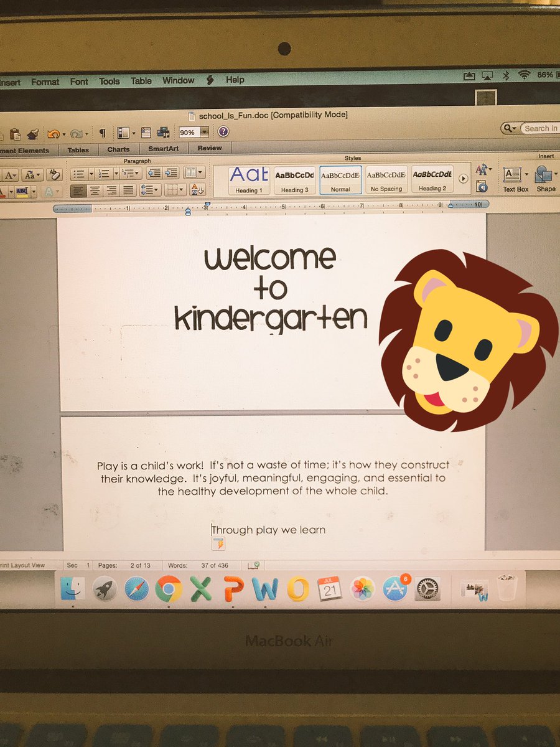560x747 pixels.
Task: Open the Toolbox icon
Action: coord(146,133)
